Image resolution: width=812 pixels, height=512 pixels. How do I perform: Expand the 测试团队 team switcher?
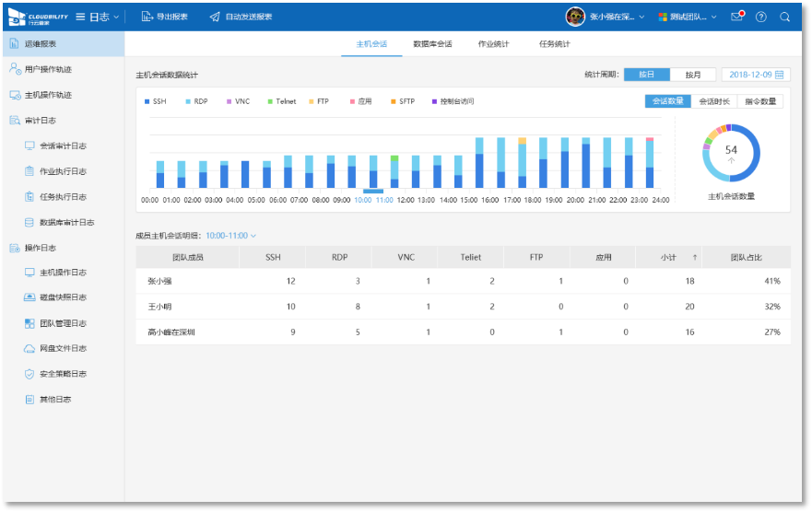[689, 17]
